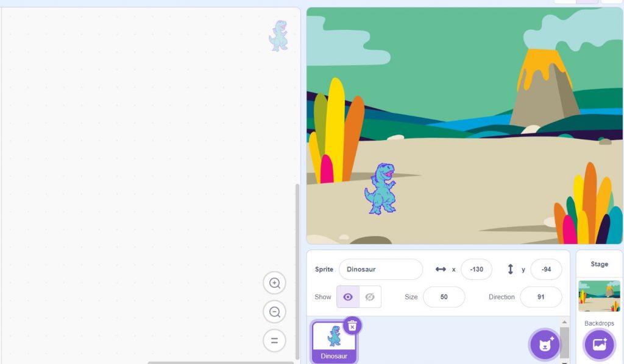The height and width of the screenshot is (364, 624).
Task: Click the Size field showing 50
Action: coord(444,296)
